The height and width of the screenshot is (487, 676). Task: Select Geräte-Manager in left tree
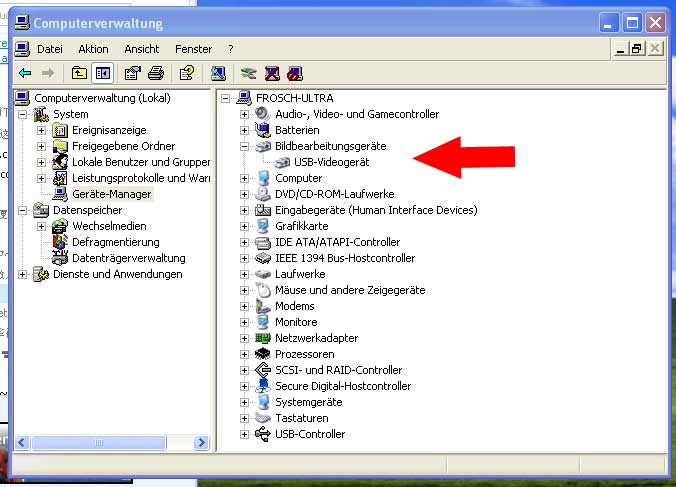(x=112, y=194)
